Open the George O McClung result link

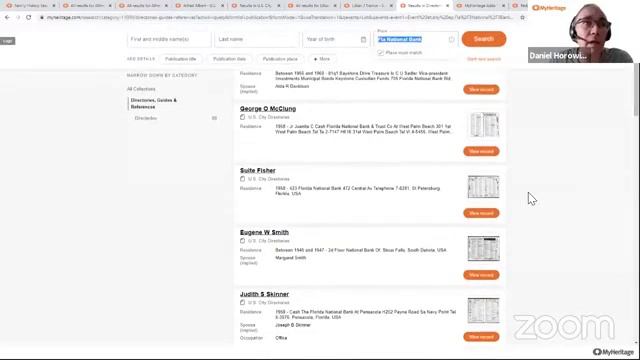coord(268,109)
